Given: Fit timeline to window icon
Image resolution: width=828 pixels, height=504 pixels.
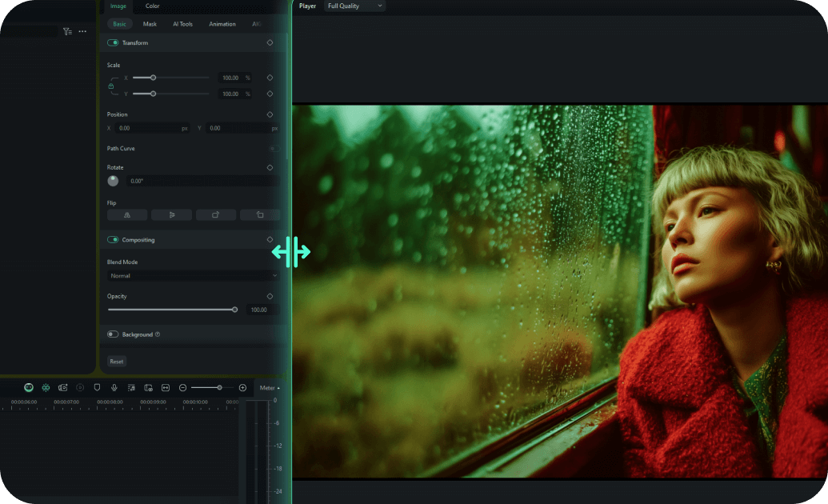Looking at the screenshot, I should 166,388.
